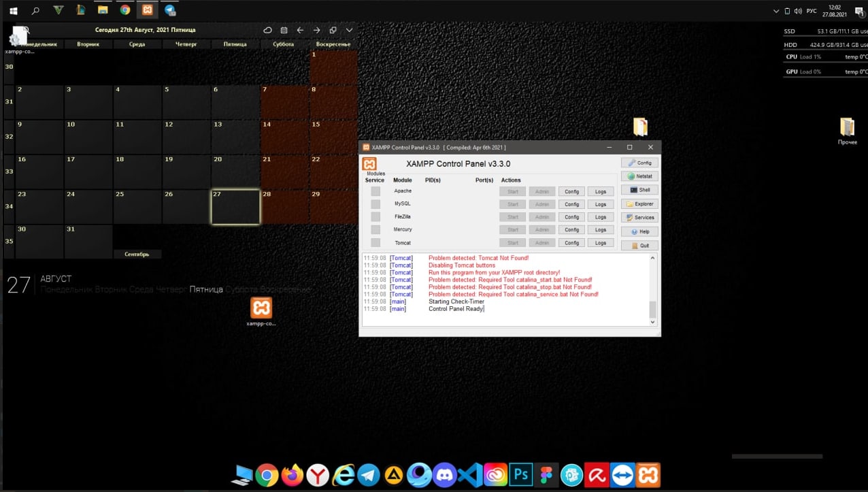Switch РУС input language indicator
Viewport: 868px width, 492px height.
811,11
